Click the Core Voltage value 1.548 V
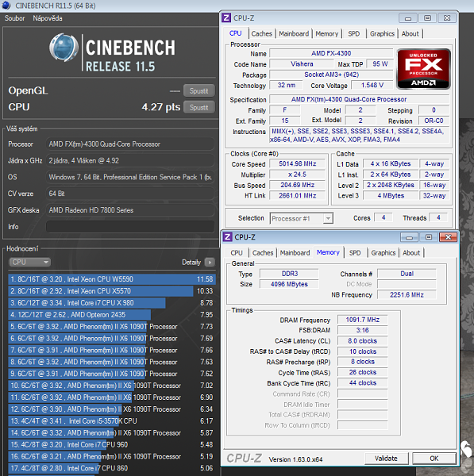 pyautogui.click(x=372, y=86)
